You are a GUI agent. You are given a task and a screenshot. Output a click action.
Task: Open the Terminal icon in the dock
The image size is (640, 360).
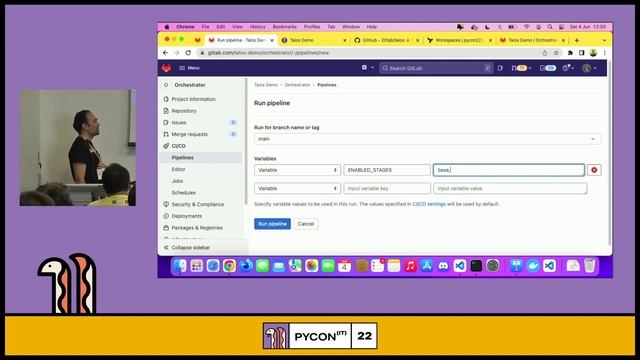(476, 266)
